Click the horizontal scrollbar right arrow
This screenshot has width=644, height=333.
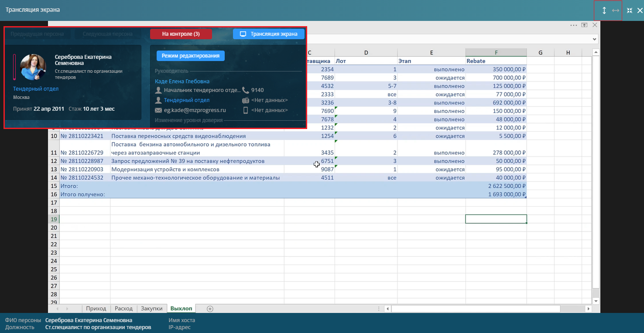point(589,309)
